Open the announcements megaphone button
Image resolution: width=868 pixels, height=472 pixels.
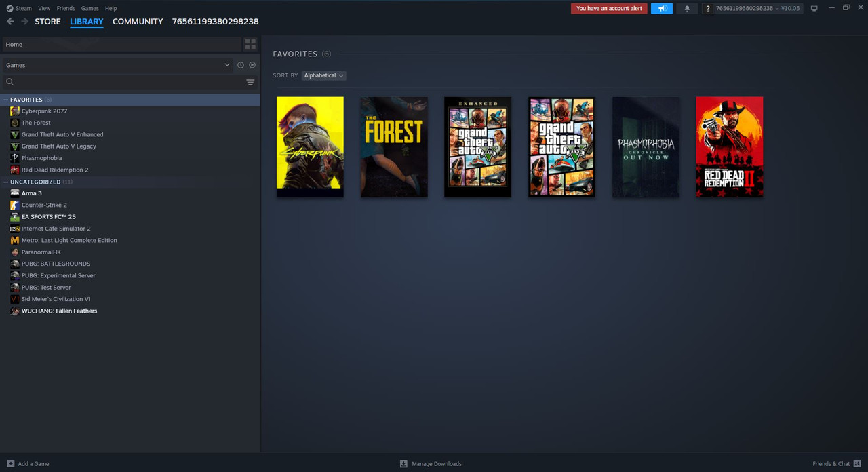pos(662,8)
